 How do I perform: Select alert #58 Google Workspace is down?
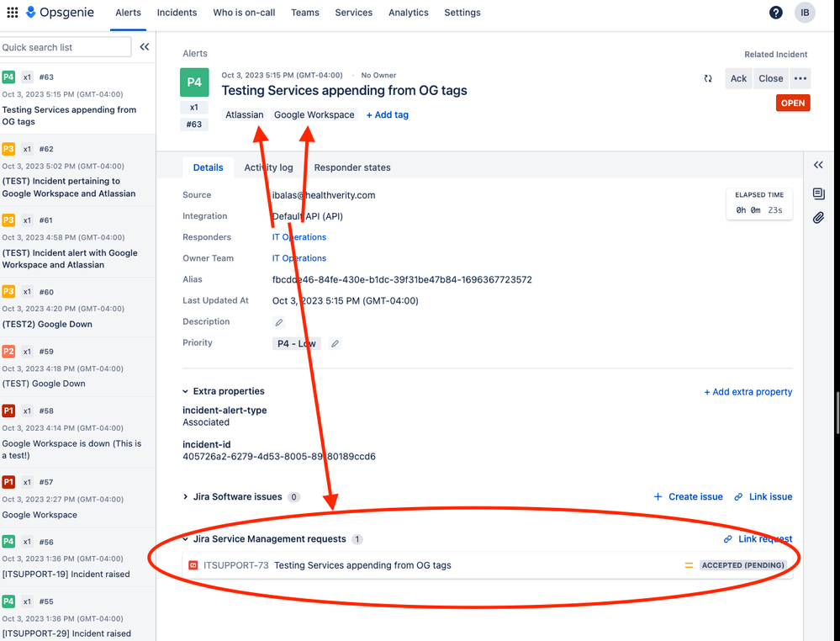pyautogui.click(x=77, y=432)
